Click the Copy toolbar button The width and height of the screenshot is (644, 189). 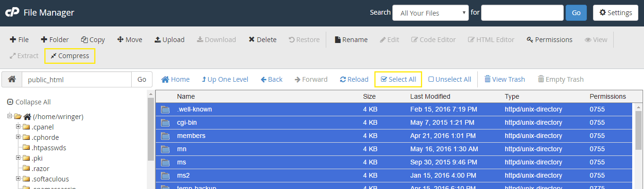(93, 40)
